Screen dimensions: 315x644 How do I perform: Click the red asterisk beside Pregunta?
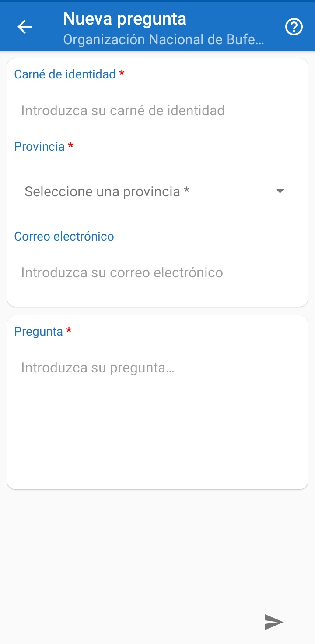point(69,331)
